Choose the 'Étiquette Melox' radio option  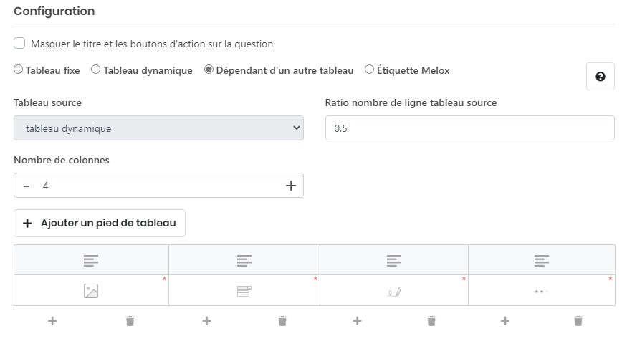coord(370,70)
